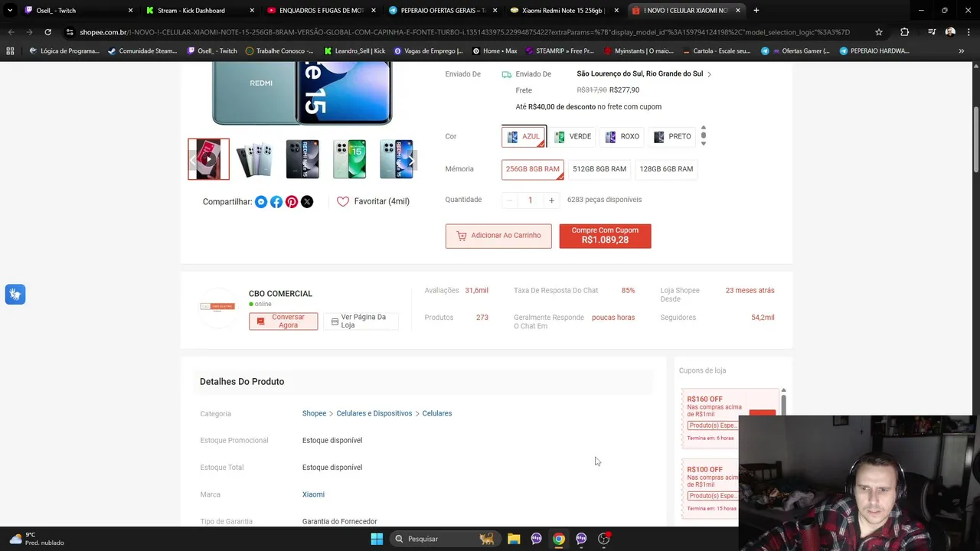Share the product on Messenger
The width and height of the screenshot is (980, 551).
click(261, 202)
